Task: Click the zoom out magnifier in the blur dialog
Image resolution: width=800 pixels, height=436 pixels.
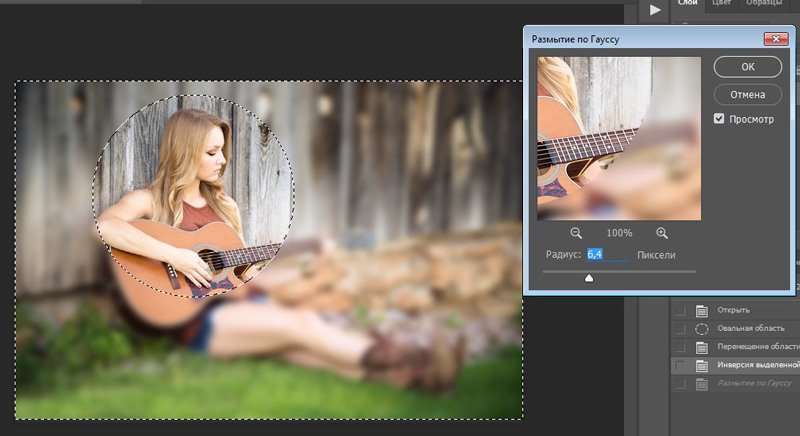Action: point(576,233)
